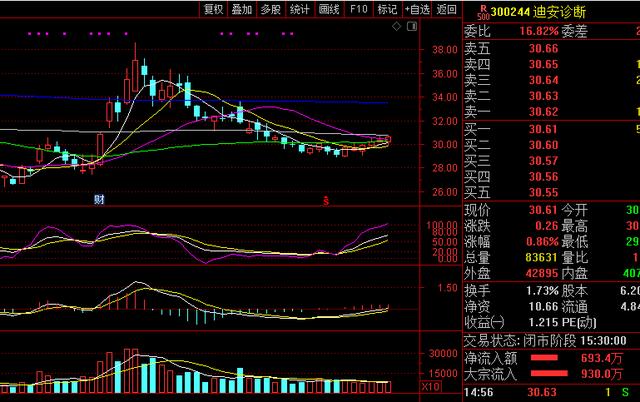
Task: Click 买三 price 30.57
Action: coord(543,161)
